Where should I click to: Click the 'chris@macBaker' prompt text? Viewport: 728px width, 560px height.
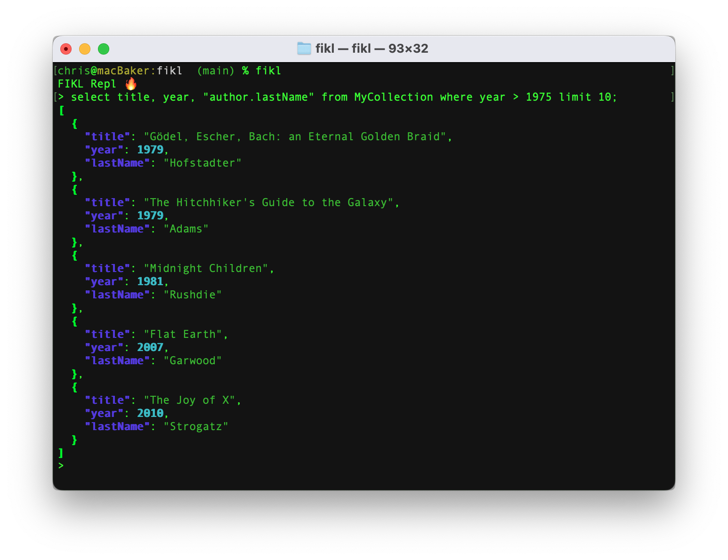(x=103, y=71)
